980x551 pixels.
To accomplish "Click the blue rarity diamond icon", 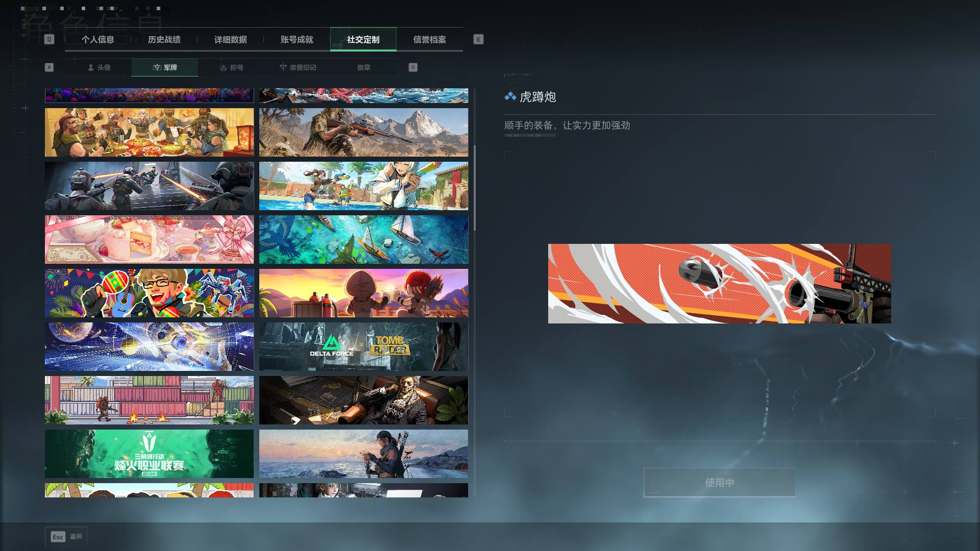I will point(510,96).
